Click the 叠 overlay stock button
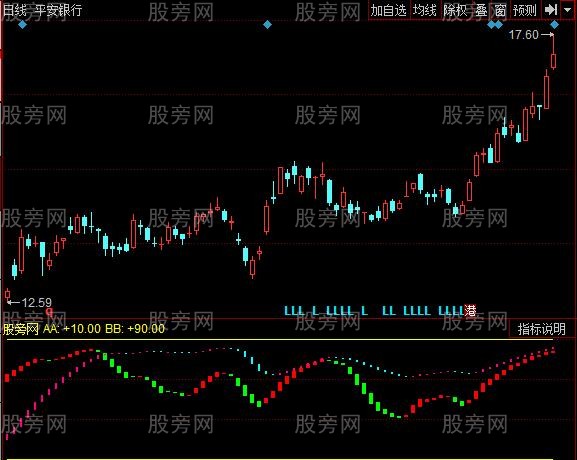Viewport: 577px width, 460px height. (481, 10)
